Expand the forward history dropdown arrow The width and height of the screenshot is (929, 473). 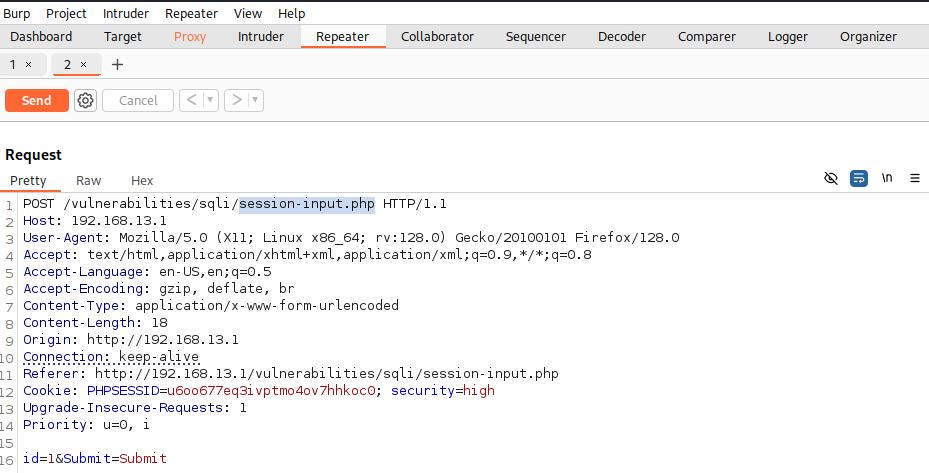(x=256, y=100)
